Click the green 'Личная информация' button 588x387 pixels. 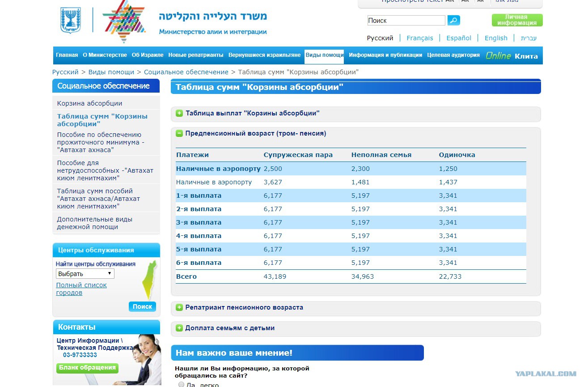517,20
